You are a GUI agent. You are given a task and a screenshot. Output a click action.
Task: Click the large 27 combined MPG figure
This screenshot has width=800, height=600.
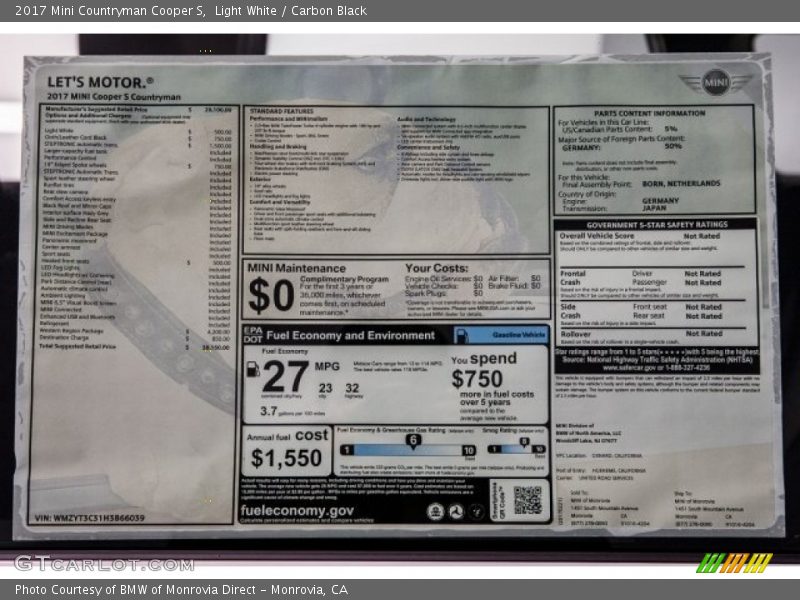click(x=286, y=377)
